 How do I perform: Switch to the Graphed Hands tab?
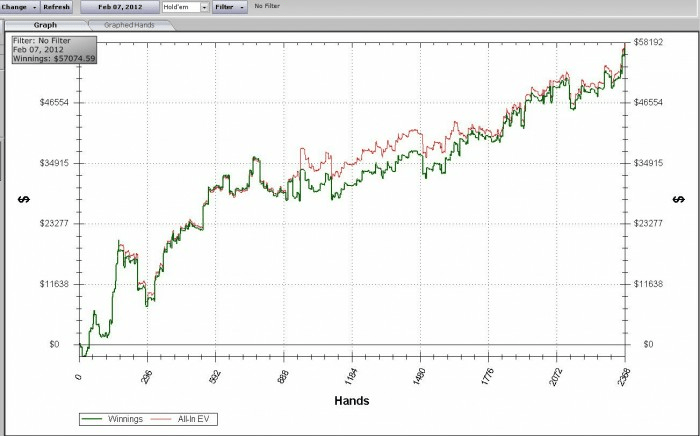pos(129,25)
